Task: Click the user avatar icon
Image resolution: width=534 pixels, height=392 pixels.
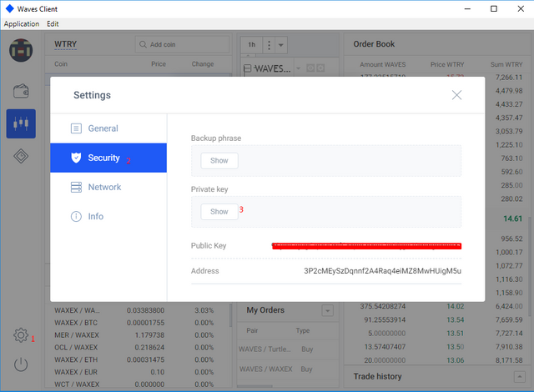Action: click(x=21, y=50)
